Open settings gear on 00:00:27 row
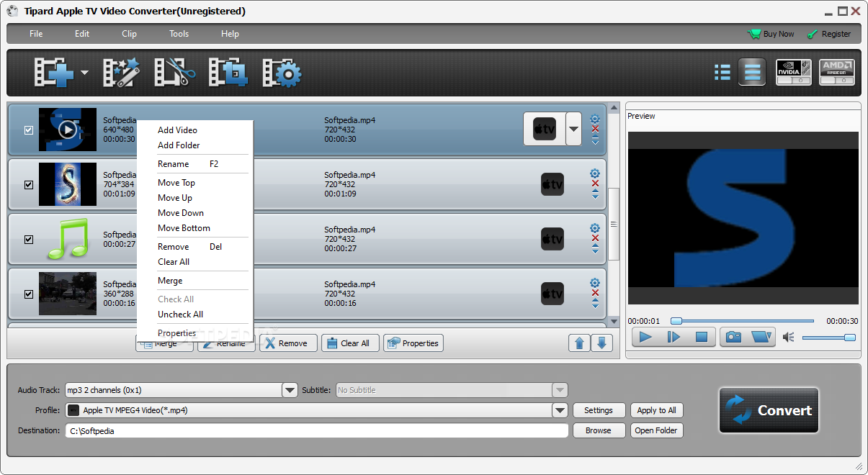Image resolution: width=868 pixels, height=475 pixels. click(x=595, y=228)
